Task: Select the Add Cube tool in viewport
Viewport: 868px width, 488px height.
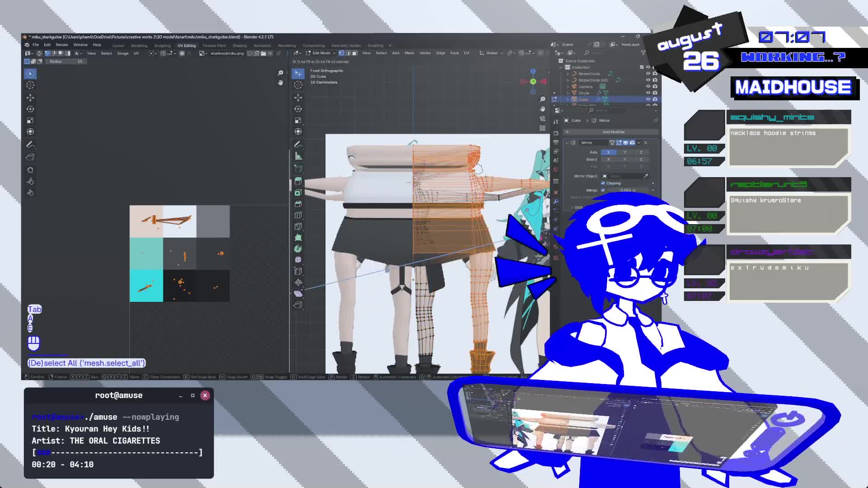Action: (298, 169)
